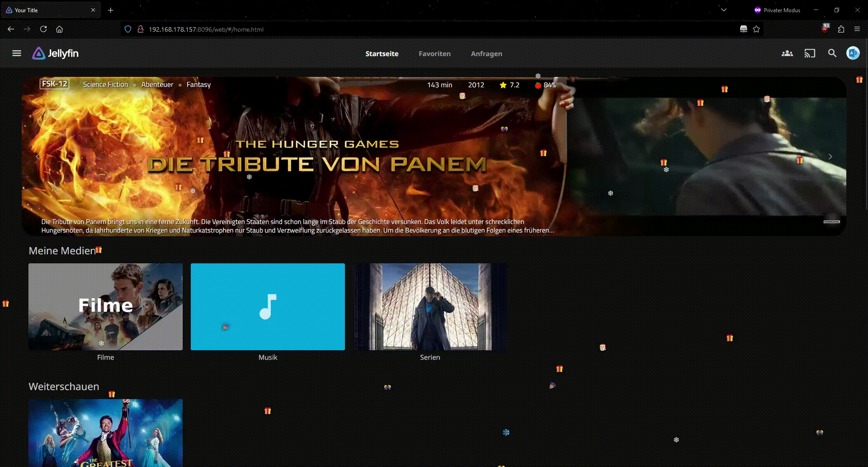Click the Abenteuer genre tag
The height and width of the screenshot is (467, 868).
[157, 85]
